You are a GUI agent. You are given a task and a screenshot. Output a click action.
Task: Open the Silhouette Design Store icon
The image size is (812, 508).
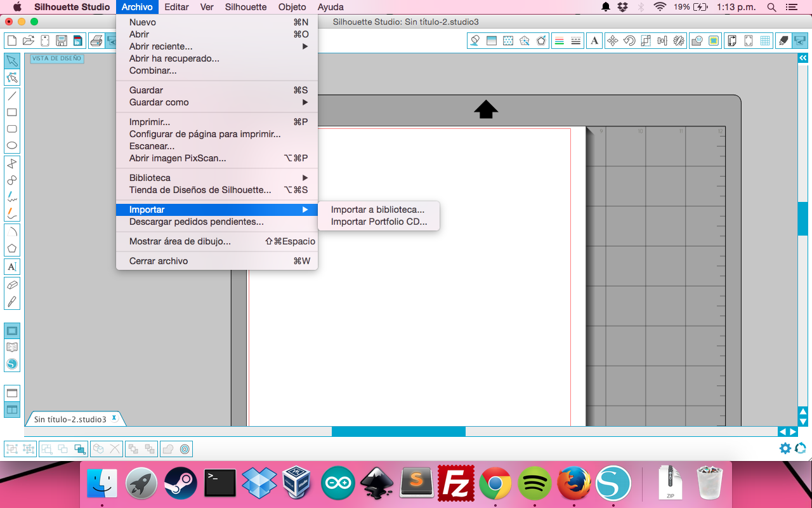coord(11,364)
